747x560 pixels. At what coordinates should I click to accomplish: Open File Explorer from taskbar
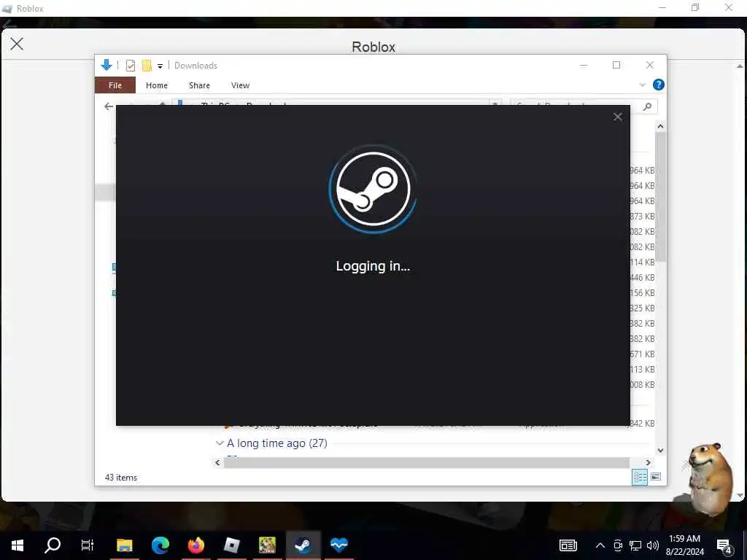(x=124, y=545)
